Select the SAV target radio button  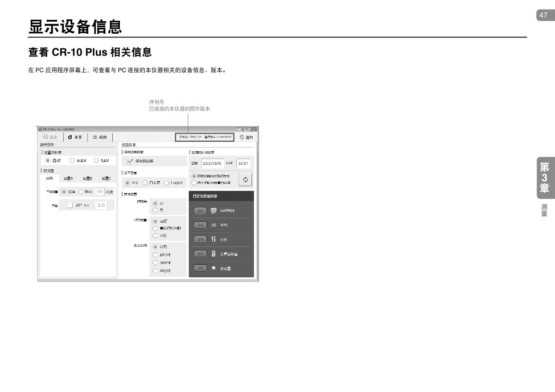96,160
